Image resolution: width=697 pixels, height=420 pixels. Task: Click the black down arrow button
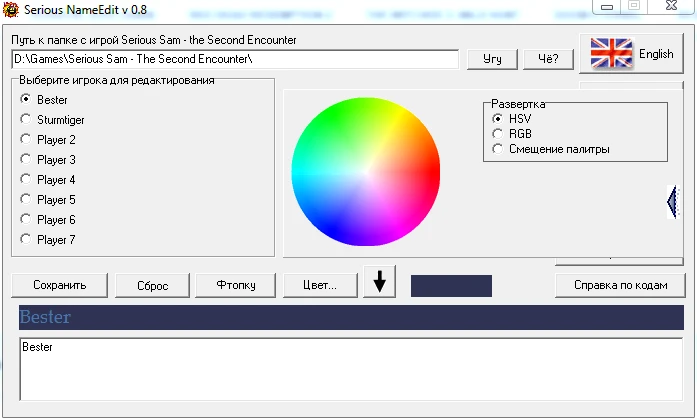pos(379,283)
